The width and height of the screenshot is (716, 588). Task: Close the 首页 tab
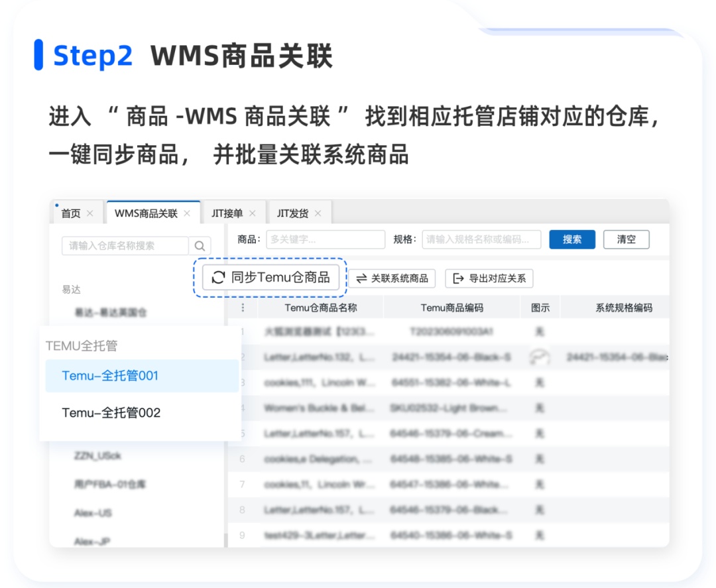[90, 213]
